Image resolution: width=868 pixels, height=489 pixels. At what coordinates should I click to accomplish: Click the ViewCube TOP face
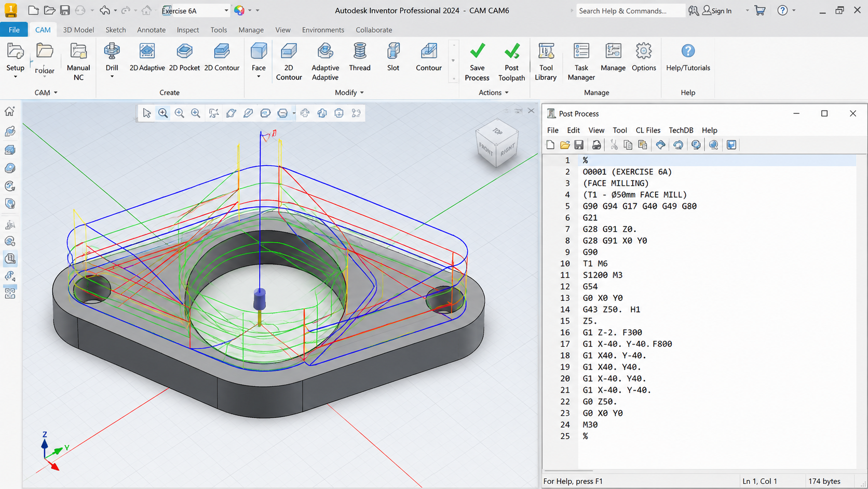pos(497,131)
